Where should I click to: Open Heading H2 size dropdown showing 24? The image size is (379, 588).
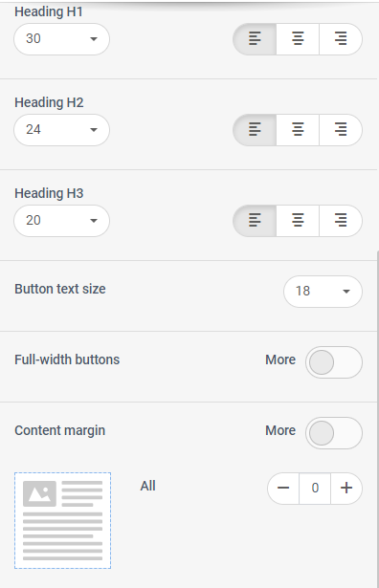pos(61,130)
